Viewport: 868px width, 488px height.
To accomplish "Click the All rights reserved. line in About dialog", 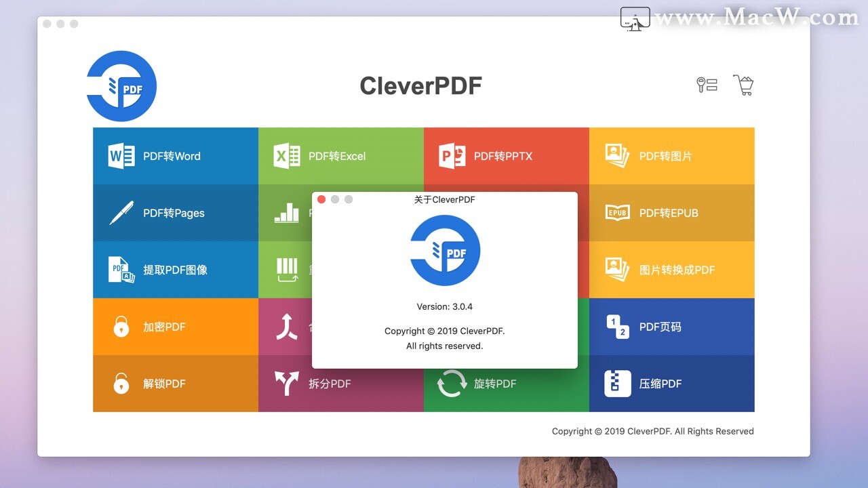I will pyautogui.click(x=445, y=346).
